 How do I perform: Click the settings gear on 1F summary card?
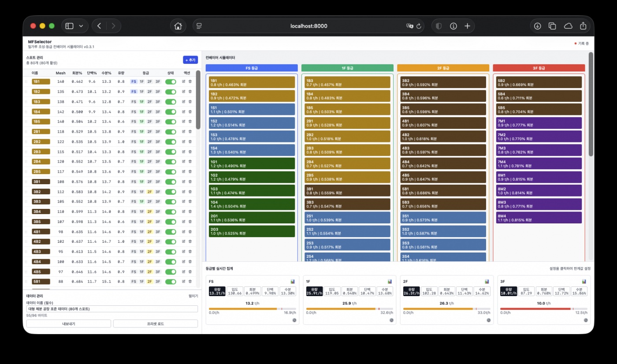[x=391, y=320]
